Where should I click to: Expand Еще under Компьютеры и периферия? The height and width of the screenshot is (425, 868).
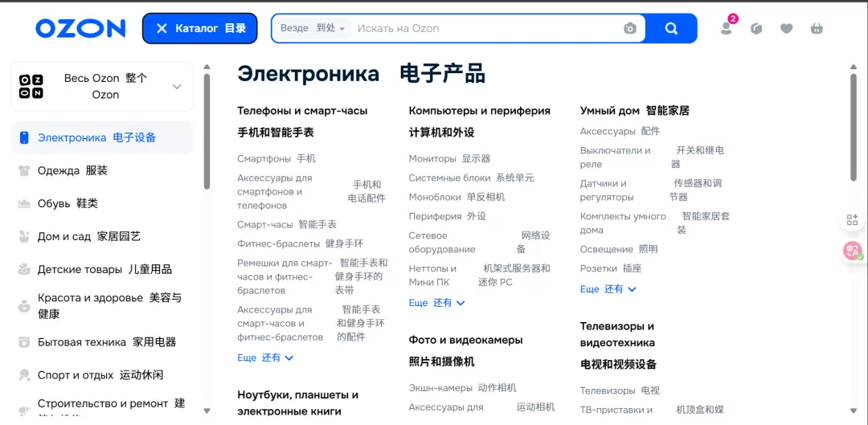click(436, 303)
